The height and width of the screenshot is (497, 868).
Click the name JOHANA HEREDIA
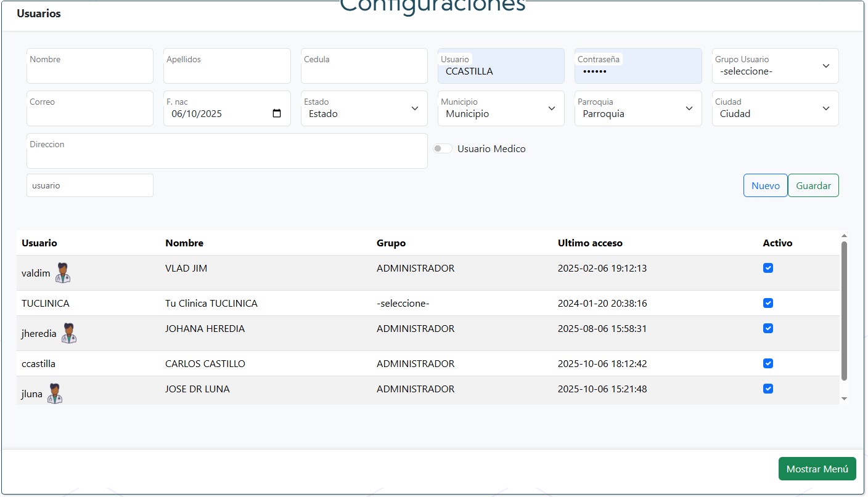tap(205, 328)
